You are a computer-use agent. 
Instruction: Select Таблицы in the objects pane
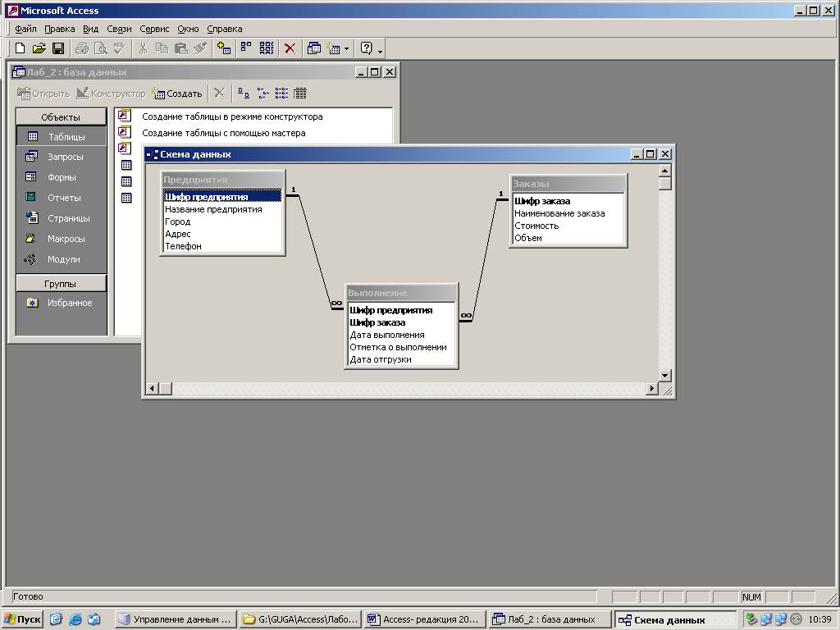[x=61, y=137]
